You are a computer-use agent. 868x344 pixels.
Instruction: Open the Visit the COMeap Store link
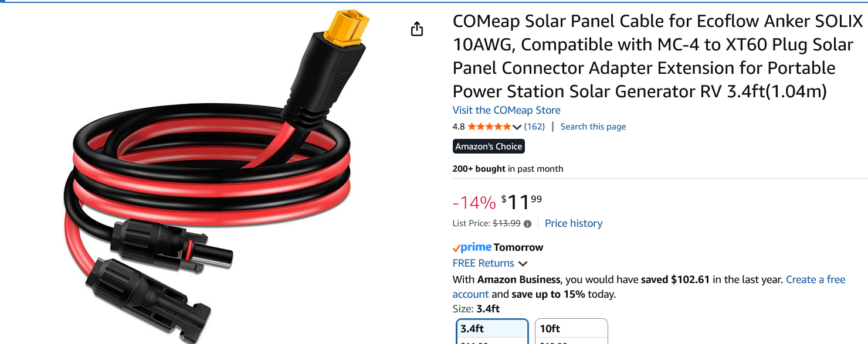click(x=506, y=110)
